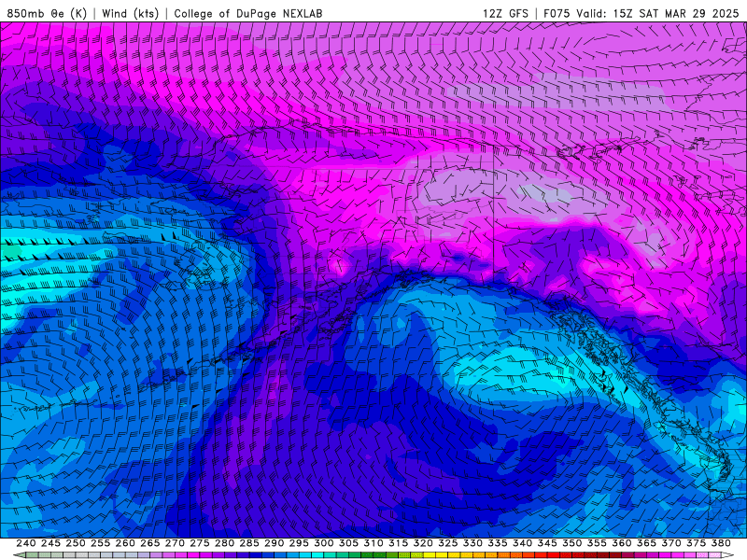
Task: Click the '850mb θe (K)' title text
Action: click(x=47, y=13)
